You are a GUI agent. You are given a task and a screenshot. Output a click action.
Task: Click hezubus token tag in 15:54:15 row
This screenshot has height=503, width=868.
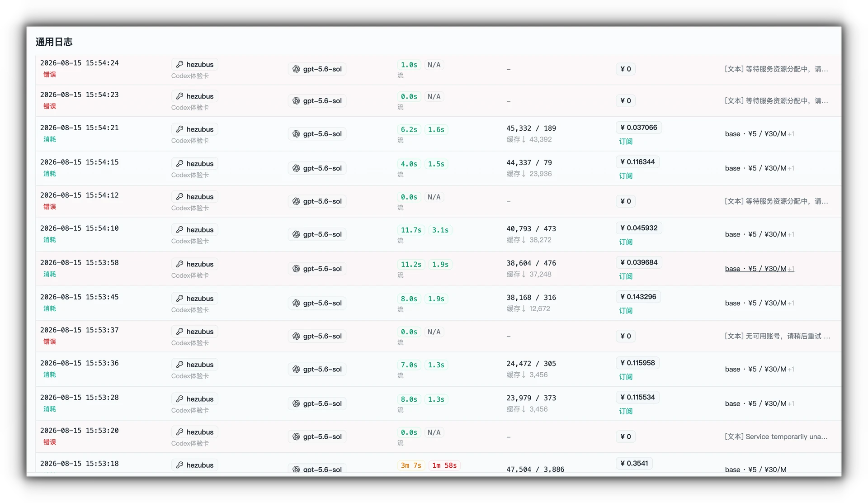point(195,163)
